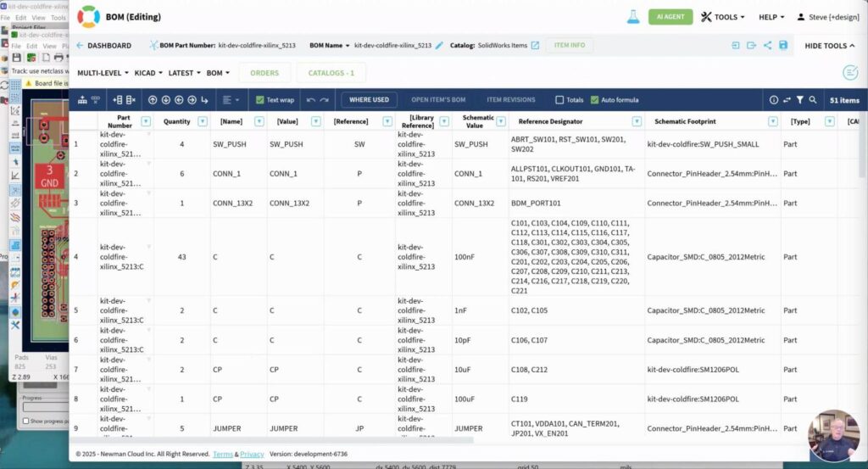Click the move up arrow icon
The width and height of the screenshot is (868, 469).
tap(153, 100)
